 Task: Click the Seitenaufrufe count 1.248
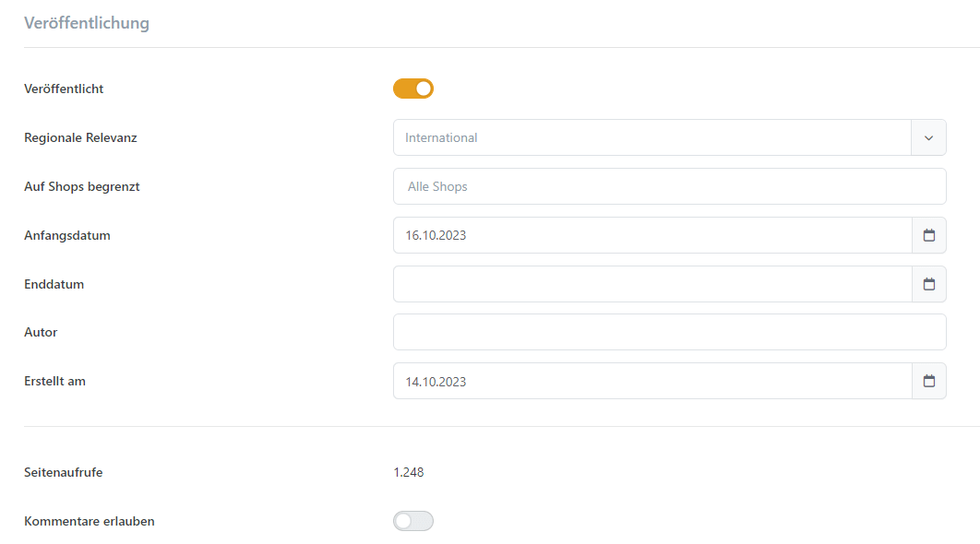409,473
